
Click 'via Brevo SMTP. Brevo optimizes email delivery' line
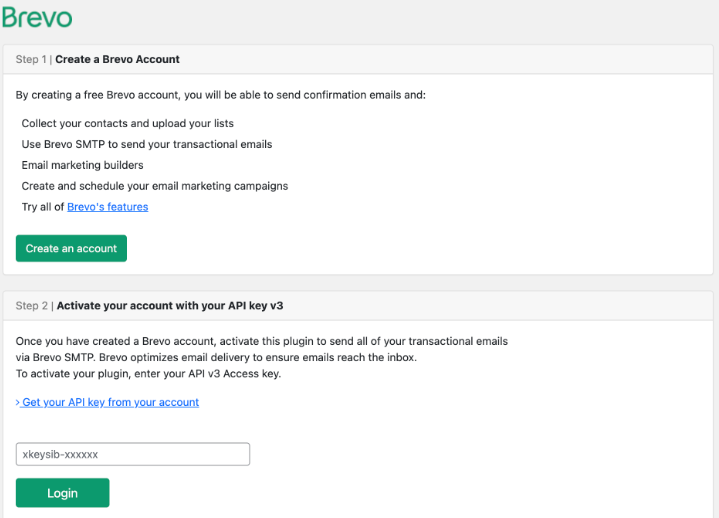[x=216, y=357]
